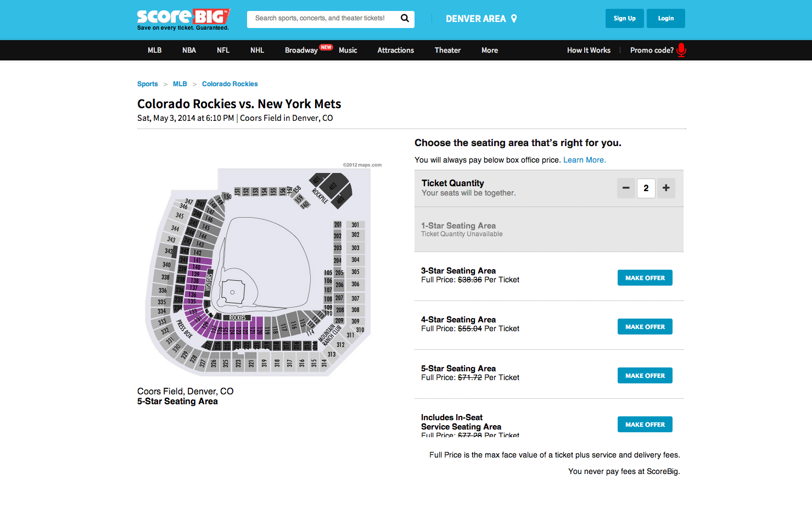Click the NEW badge on Broadway
Screen dimensions: 812x524
pyautogui.click(x=326, y=47)
